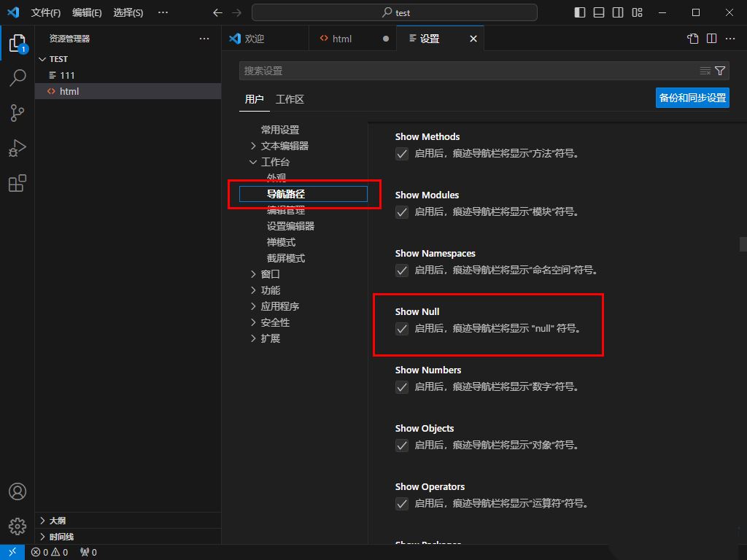Disable the Show Methods setting

402,154
